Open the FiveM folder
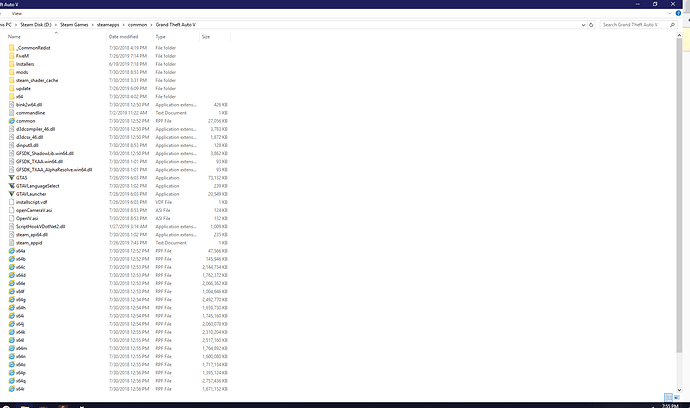Viewport: 690px width, 408px height. click(x=23, y=55)
